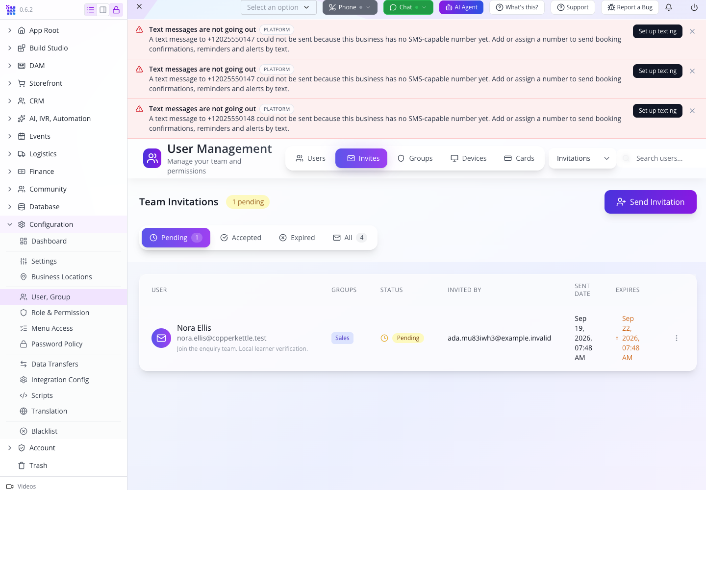This screenshot has height=588, width=706.
Task: Click the User Management purple icon
Action: [152, 158]
